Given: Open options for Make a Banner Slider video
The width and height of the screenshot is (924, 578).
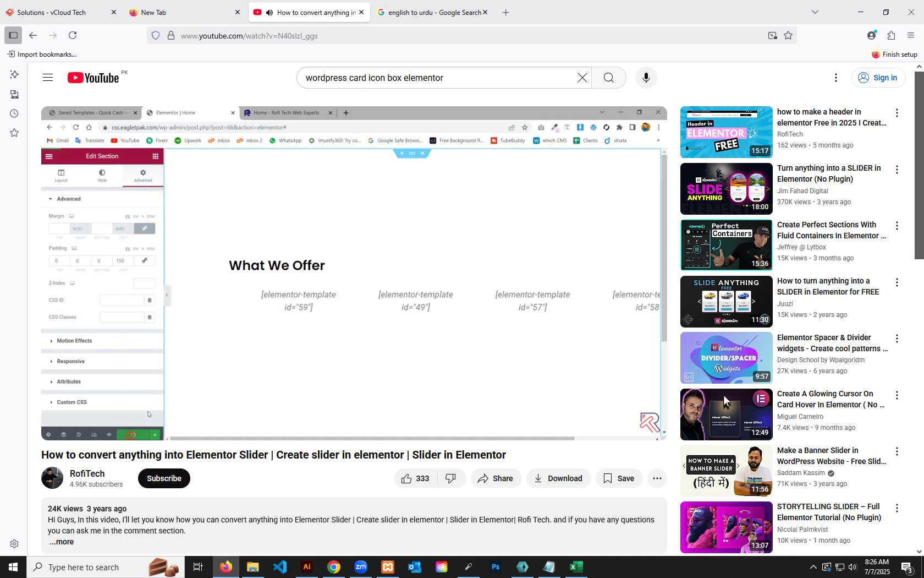Looking at the screenshot, I should pos(897,452).
